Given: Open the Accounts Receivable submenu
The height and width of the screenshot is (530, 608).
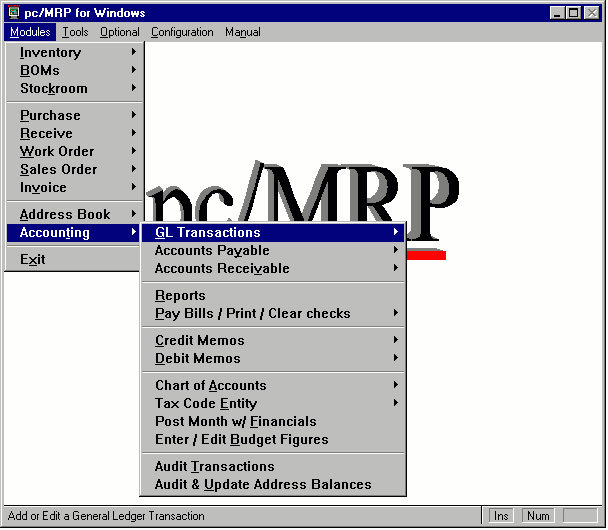Looking at the screenshot, I should click(273, 268).
